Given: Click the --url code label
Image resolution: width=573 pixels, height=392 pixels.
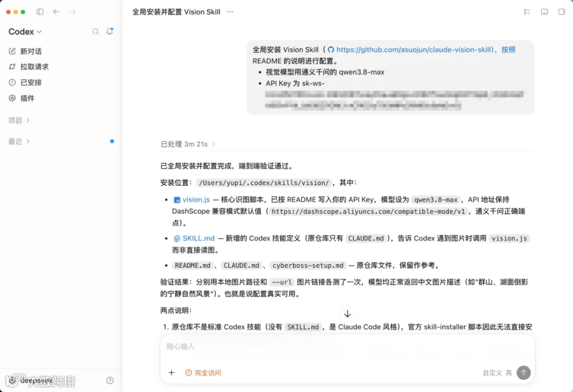Looking at the screenshot, I should click(x=282, y=282).
